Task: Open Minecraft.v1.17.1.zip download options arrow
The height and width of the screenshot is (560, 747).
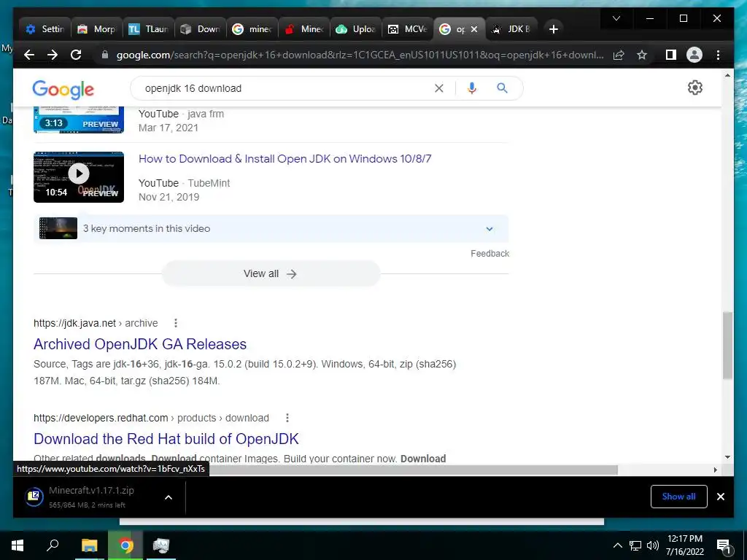Action: [x=169, y=497]
